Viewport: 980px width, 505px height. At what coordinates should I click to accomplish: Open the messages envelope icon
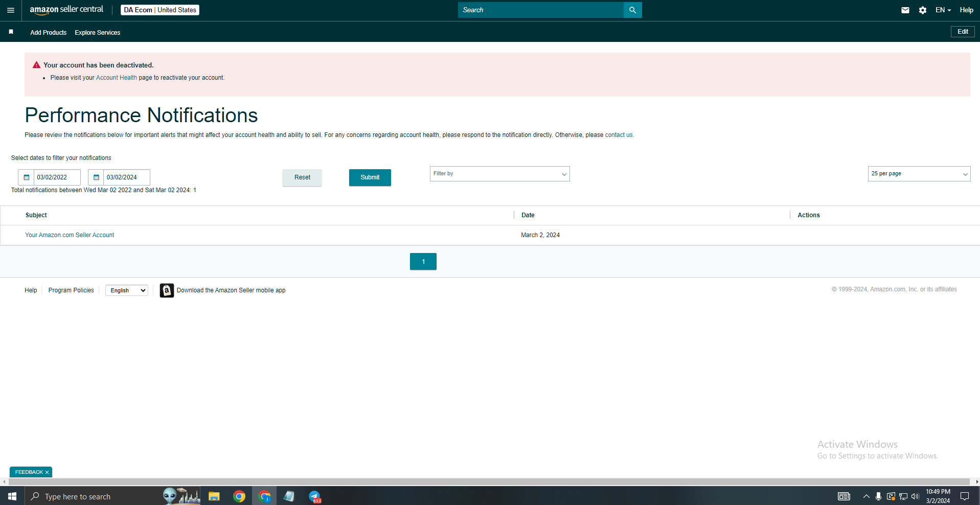point(905,10)
